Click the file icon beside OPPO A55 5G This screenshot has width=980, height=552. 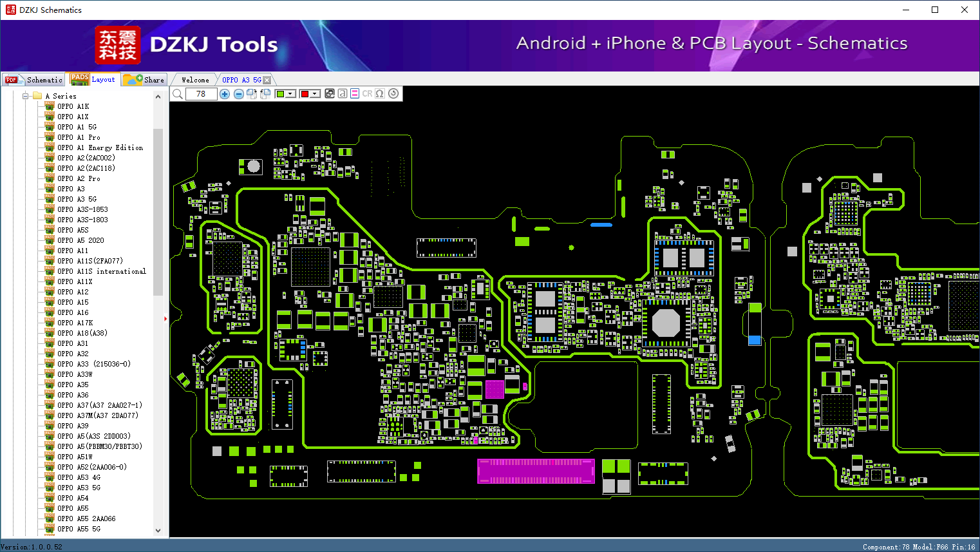pyautogui.click(x=50, y=529)
